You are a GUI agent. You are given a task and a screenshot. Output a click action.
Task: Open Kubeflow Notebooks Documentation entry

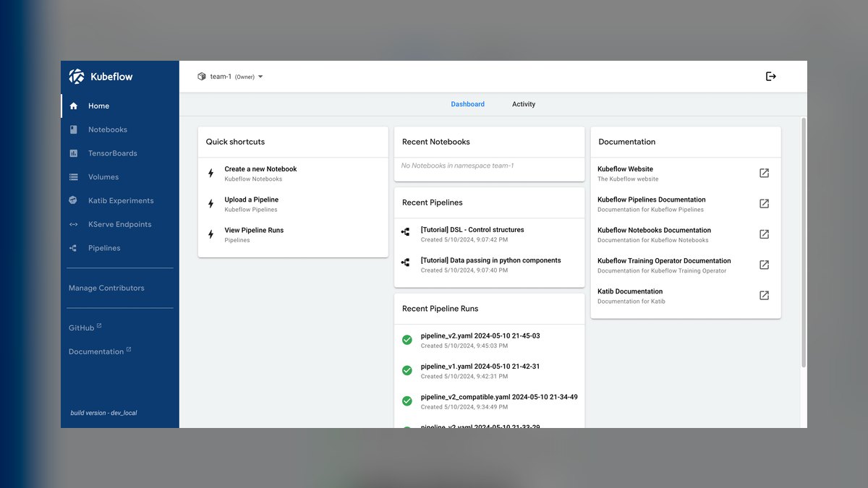click(686, 234)
